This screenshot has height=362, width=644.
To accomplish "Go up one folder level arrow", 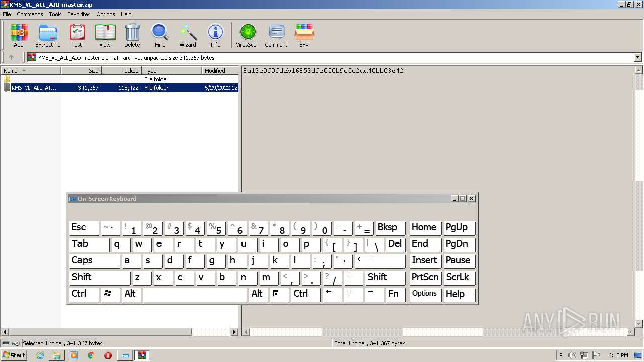I will (11, 57).
